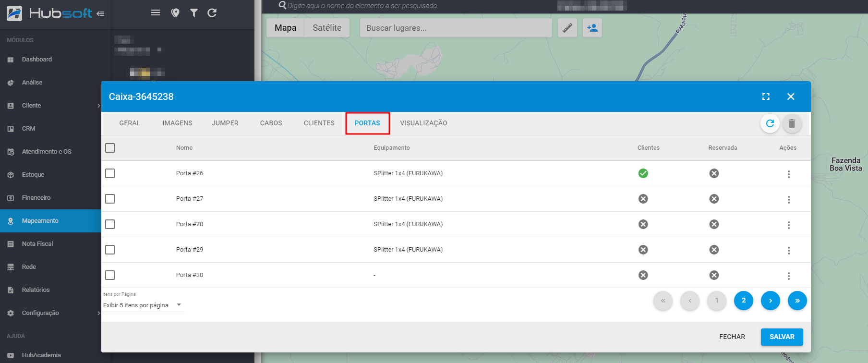
Task: Switch to the JUMPER tab
Action: 225,123
